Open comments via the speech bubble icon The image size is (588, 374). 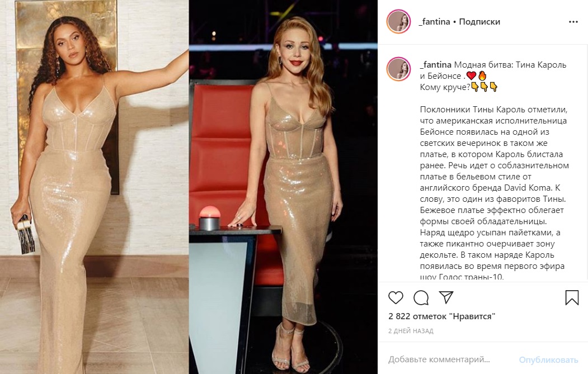point(421,297)
